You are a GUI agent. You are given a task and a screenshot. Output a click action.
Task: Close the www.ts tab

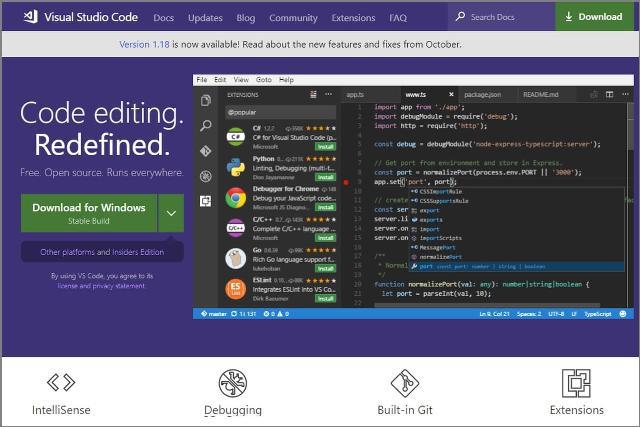[x=451, y=95]
